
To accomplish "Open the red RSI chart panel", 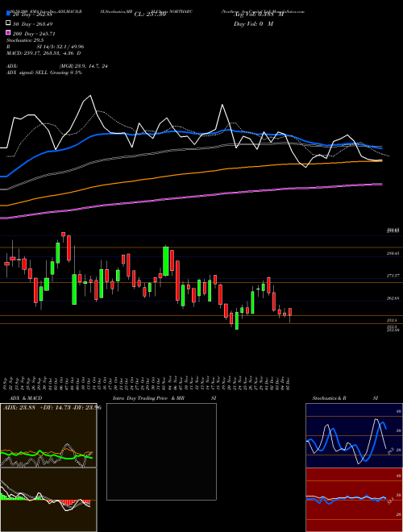I will point(354,500).
